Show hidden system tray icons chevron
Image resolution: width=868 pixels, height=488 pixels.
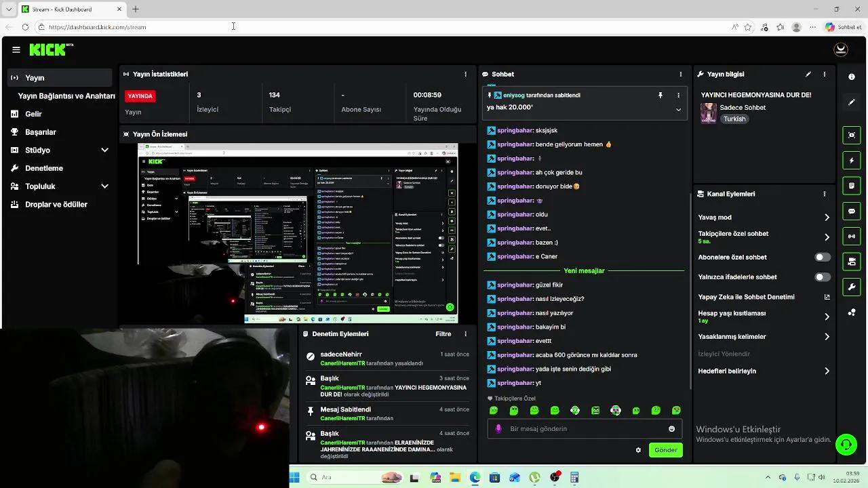pos(768,478)
